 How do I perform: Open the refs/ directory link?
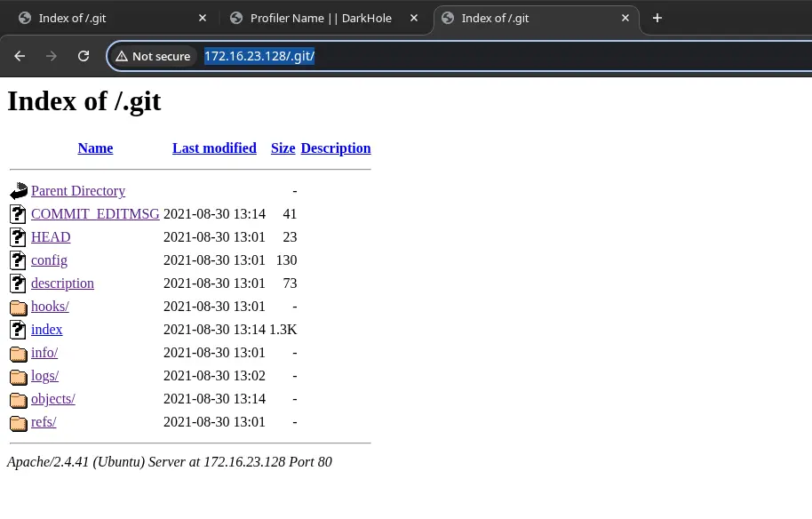(x=44, y=422)
